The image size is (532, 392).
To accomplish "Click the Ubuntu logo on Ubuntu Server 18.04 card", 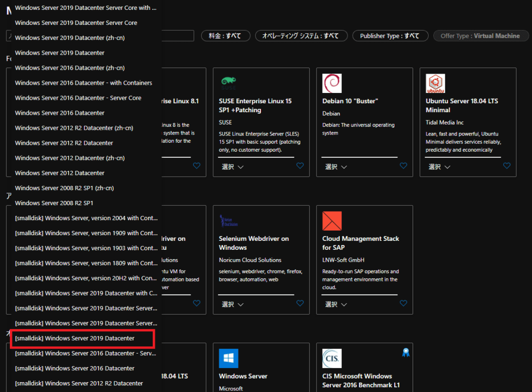I will click(x=435, y=83).
